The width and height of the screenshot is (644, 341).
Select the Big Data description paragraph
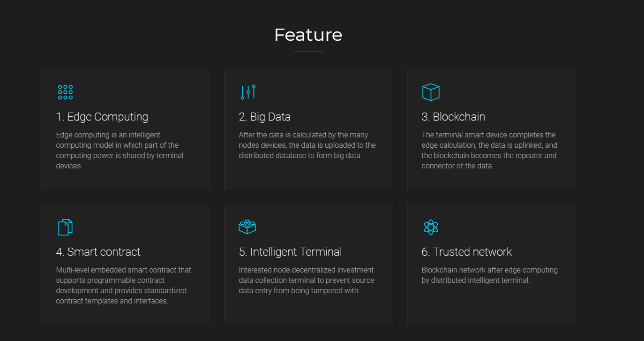[307, 145]
